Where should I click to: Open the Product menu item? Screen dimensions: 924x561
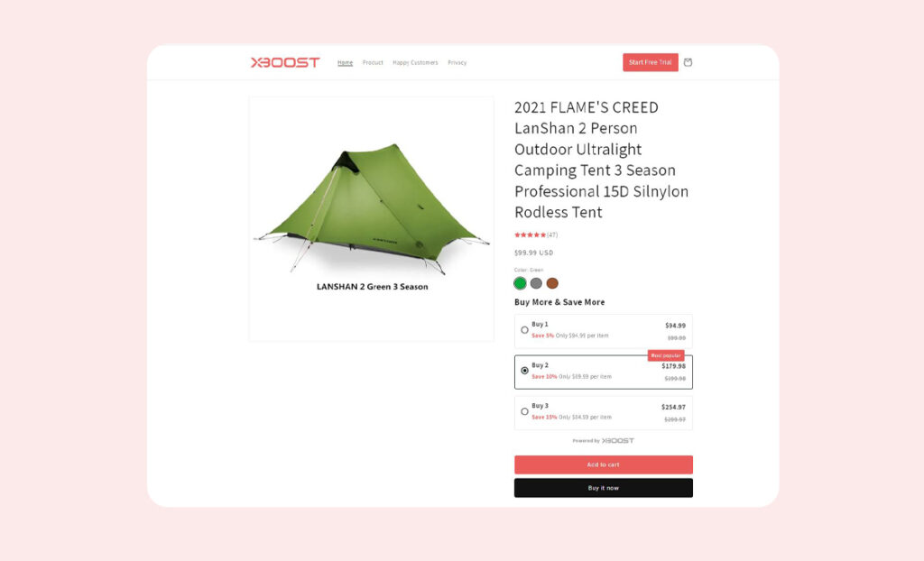tap(373, 62)
